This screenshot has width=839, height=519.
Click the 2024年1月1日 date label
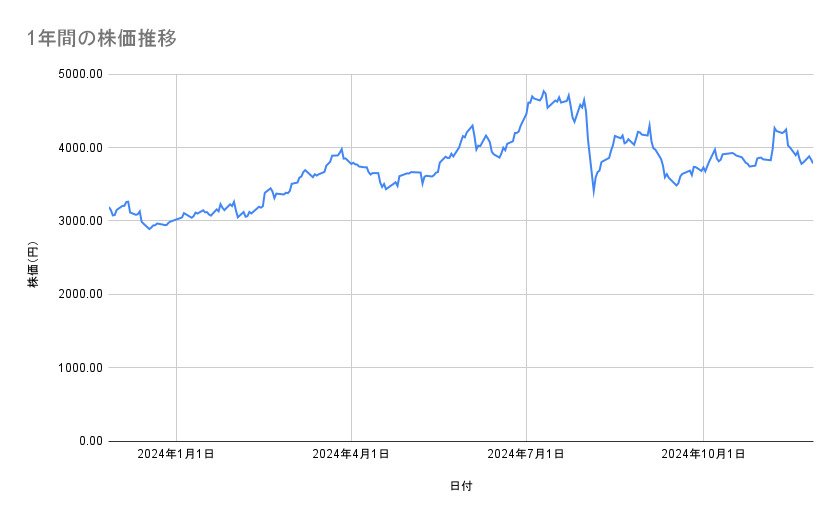pos(176,454)
